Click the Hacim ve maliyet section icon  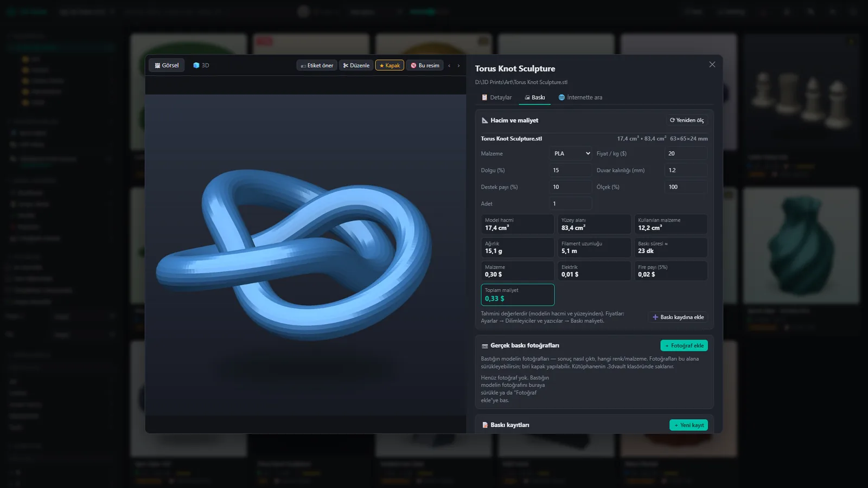[484, 120]
